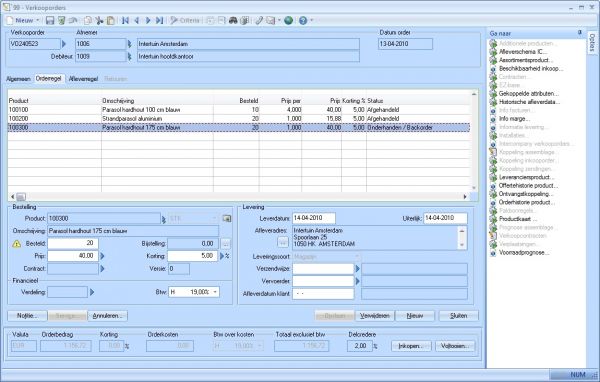Go to the first record arrow
This screenshot has width=600, height=382.
pyautogui.click(x=125, y=20)
